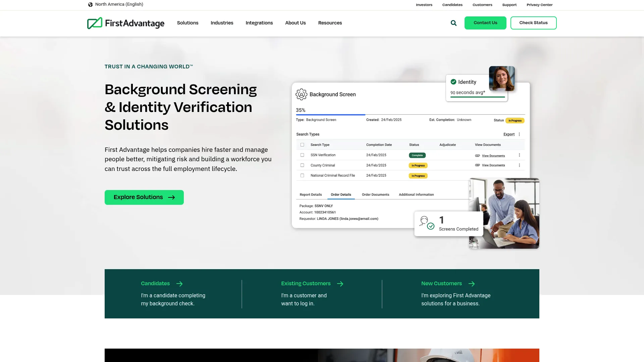Click the woman's portrait thumbnail
The width and height of the screenshot is (644, 362).
point(501,79)
